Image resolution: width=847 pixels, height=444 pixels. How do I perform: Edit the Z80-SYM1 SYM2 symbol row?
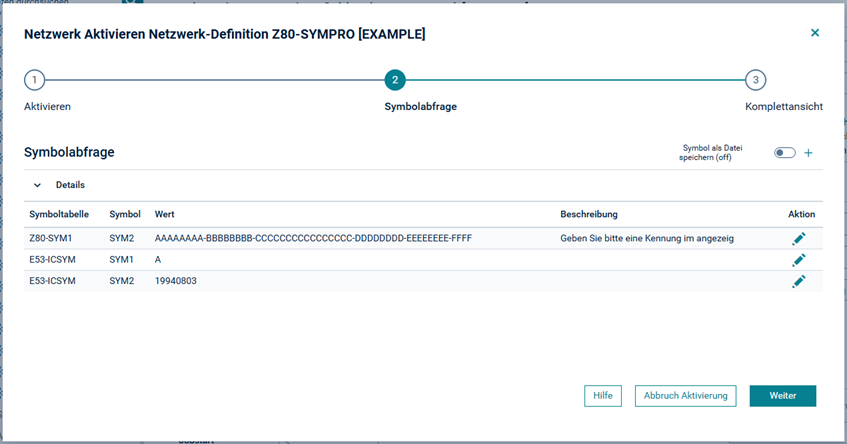pos(799,238)
